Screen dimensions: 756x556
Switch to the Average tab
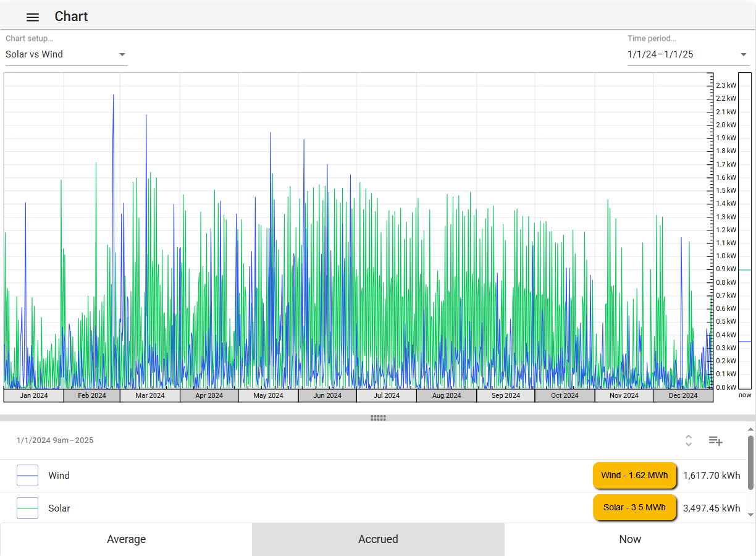pos(126,539)
